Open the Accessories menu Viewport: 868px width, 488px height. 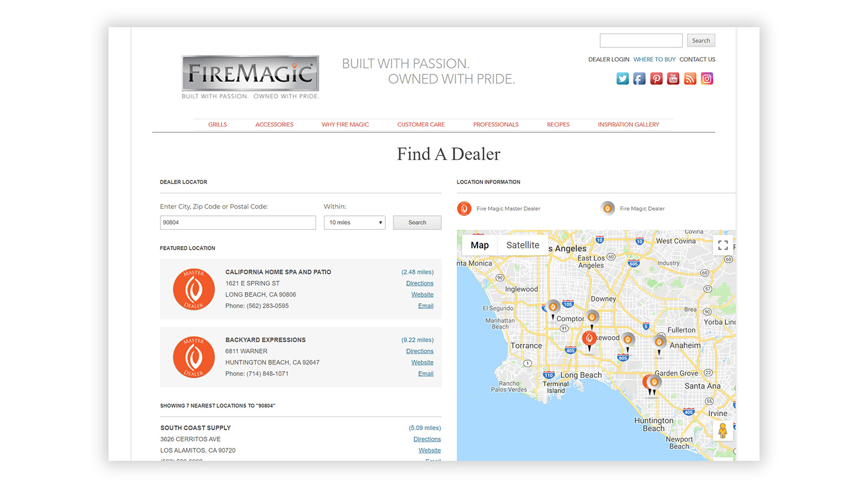point(274,124)
